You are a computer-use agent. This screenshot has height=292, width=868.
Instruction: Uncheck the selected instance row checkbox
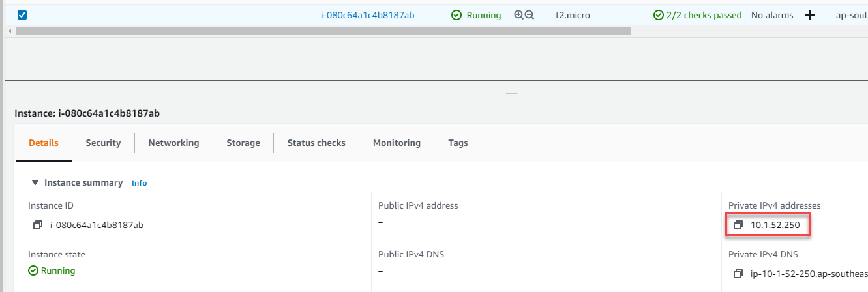pyautogui.click(x=22, y=15)
